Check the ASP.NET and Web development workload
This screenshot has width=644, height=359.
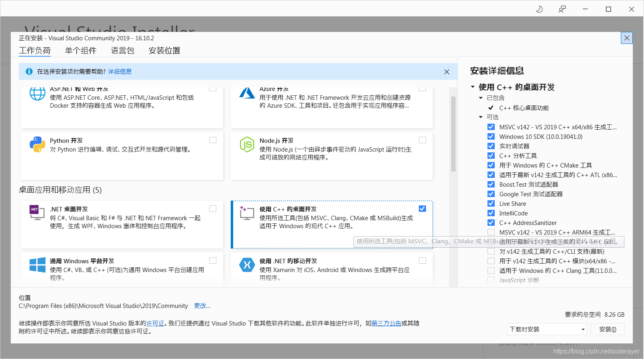(213, 89)
